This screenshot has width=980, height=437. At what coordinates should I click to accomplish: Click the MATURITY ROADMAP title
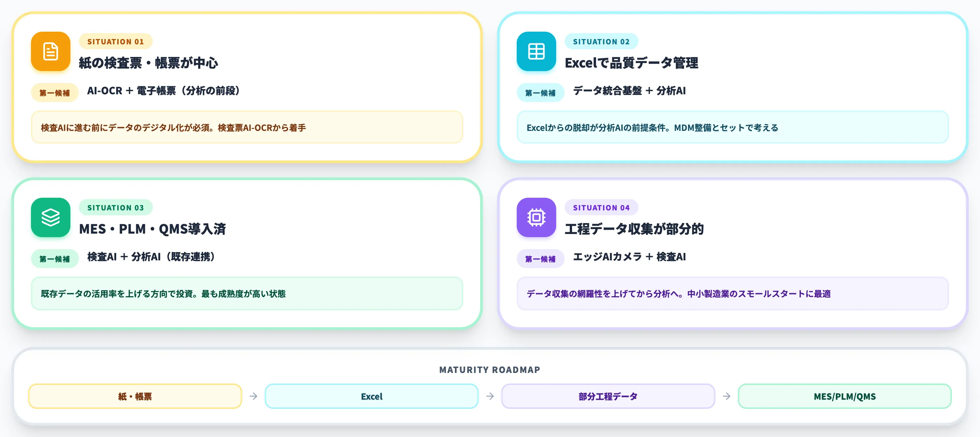[490, 370]
